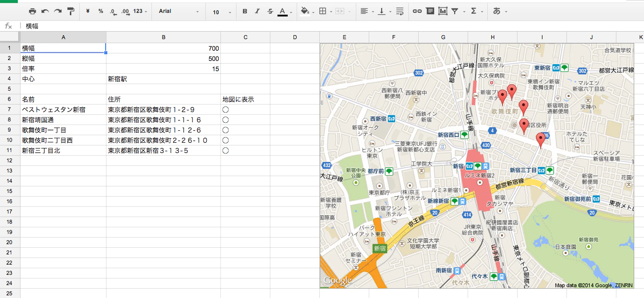Expand the input tools dropdown arrow
Screen dimensions: 644x298
(x=506, y=12)
